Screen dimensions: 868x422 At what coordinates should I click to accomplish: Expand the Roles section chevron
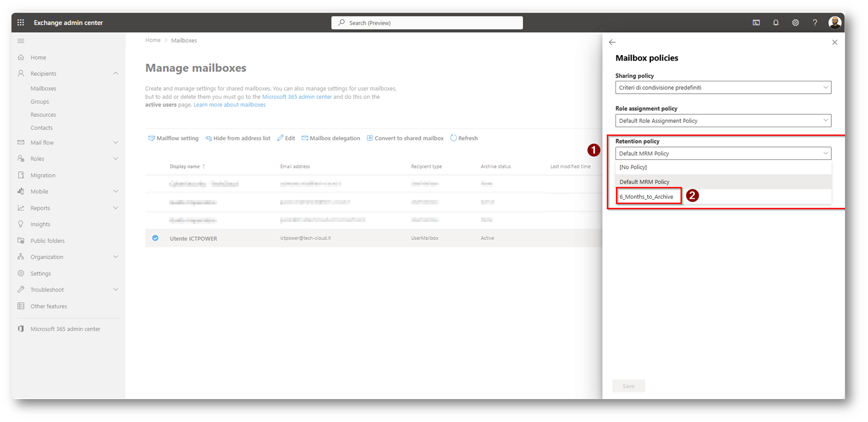point(116,159)
